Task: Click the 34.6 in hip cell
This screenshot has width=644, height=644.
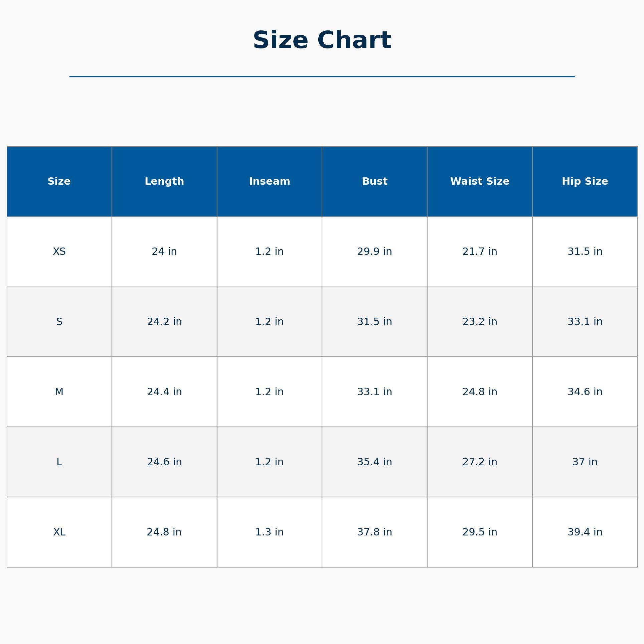Action: click(585, 392)
